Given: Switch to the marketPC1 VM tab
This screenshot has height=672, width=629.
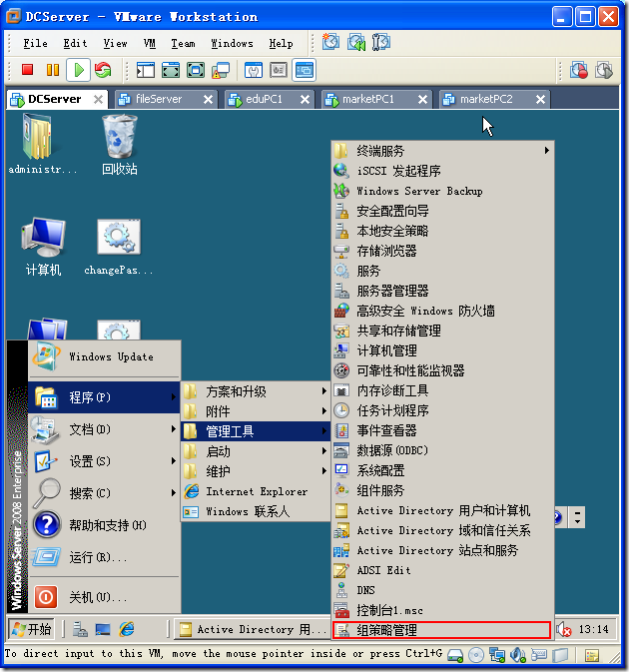Looking at the screenshot, I should click(376, 100).
